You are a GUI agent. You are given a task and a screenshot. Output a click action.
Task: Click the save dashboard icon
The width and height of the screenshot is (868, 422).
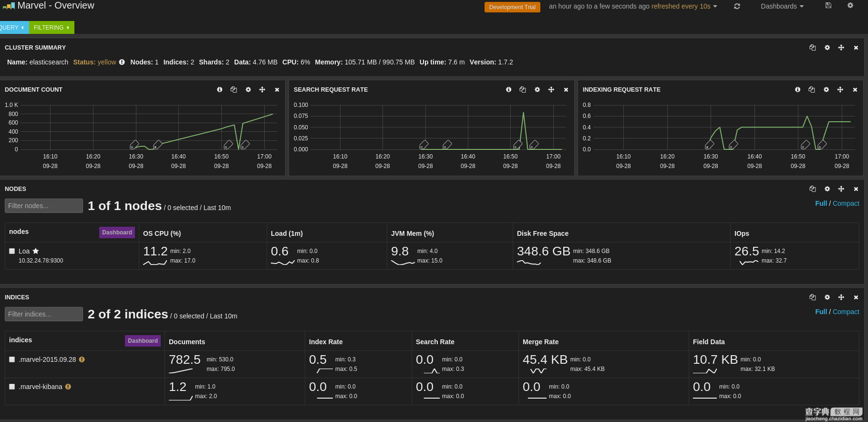point(828,5)
